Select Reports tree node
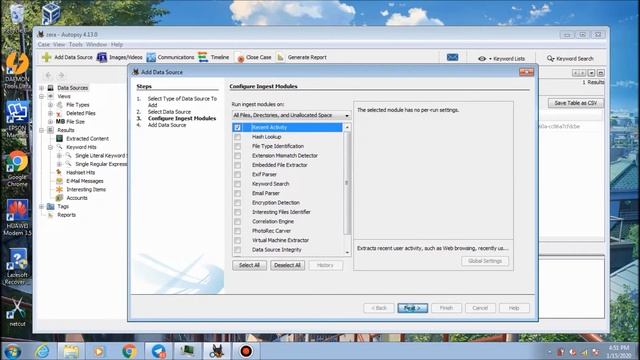Image resolution: width=640 pixels, height=360 pixels. (66, 215)
